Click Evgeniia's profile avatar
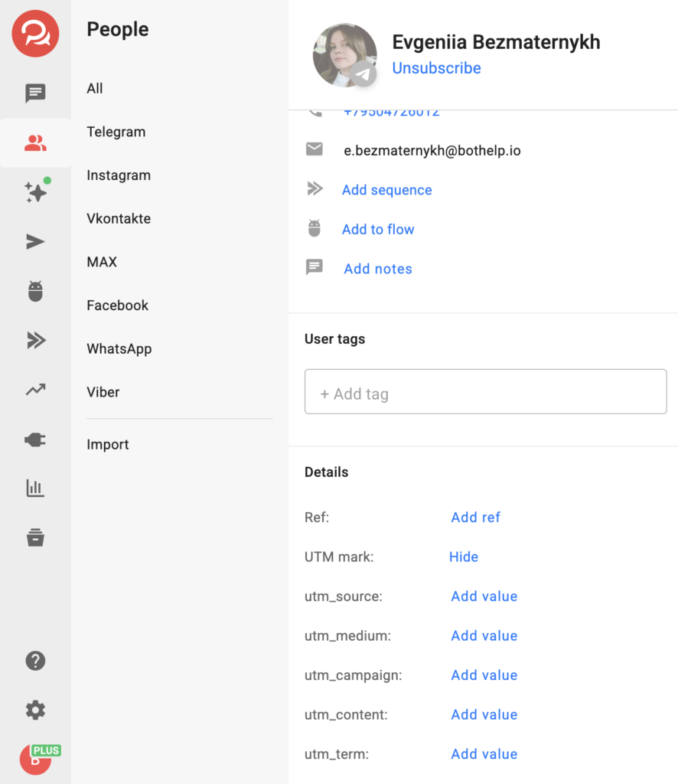Screen dimensions: 678x784 pyautogui.click(x=344, y=55)
